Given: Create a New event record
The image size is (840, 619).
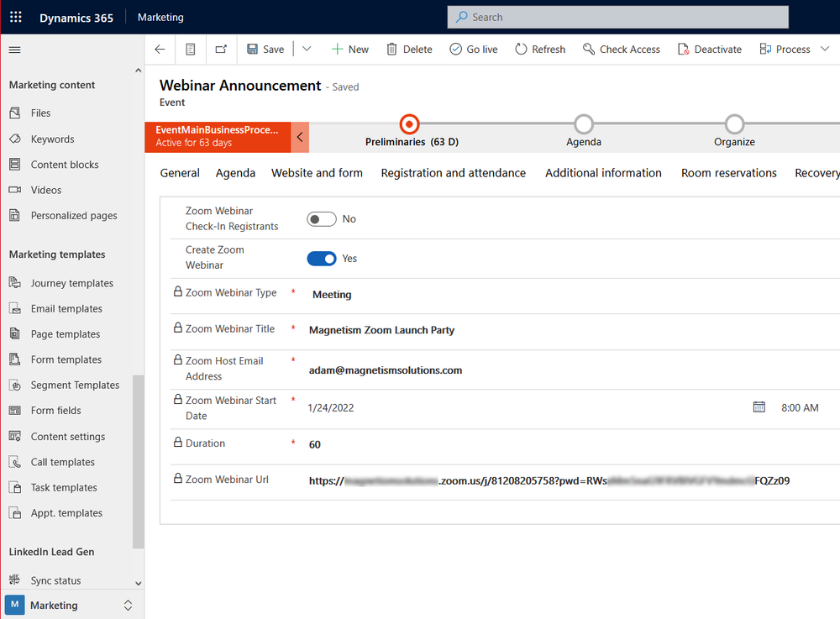Looking at the screenshot, I should click(349, 50).
